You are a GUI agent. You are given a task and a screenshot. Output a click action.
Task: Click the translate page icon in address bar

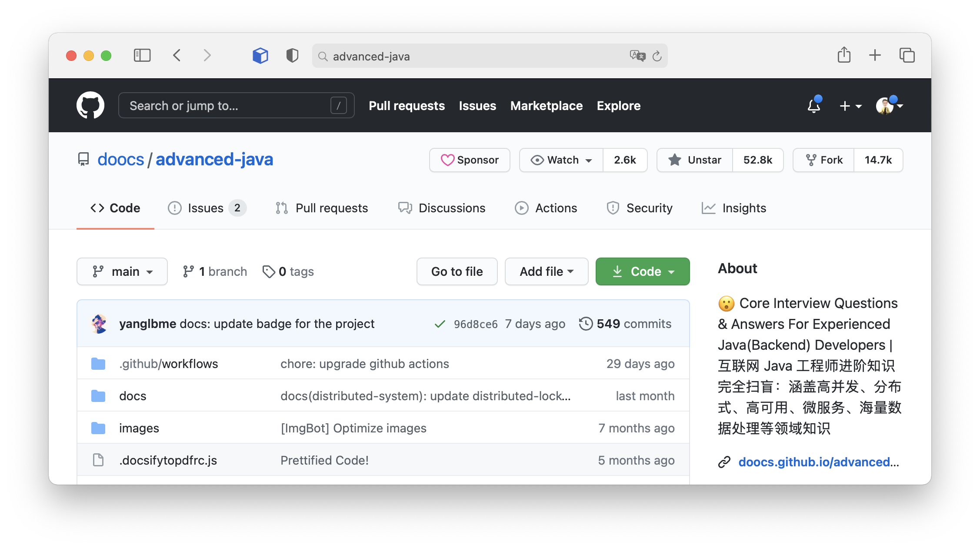(x=637, y=56)
